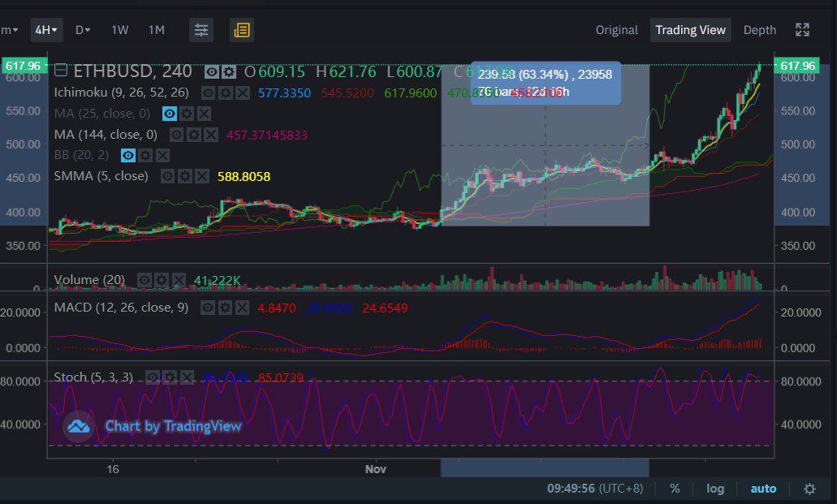Switch to the Original chart tab
837x504 pixels.
616,30
